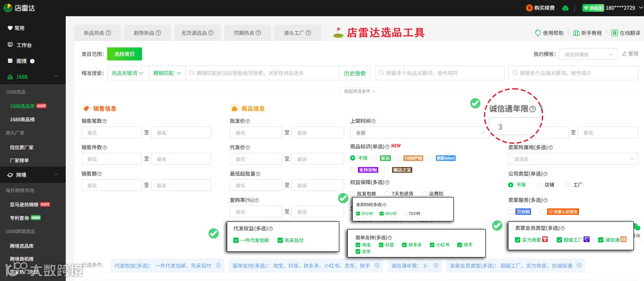644x281 pixels.
Task: Check the 7天包退货 checkbox
Action: click(x=387, y=194)
